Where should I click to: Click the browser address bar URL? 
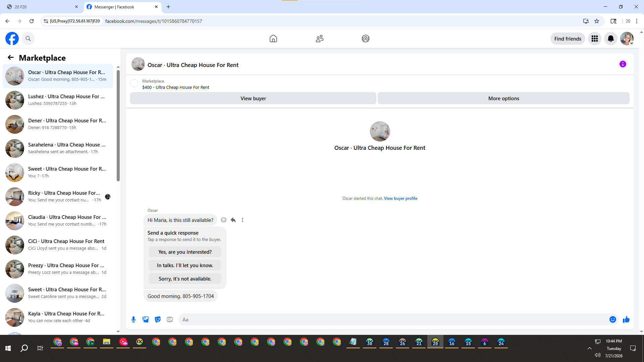pos(154,21)
